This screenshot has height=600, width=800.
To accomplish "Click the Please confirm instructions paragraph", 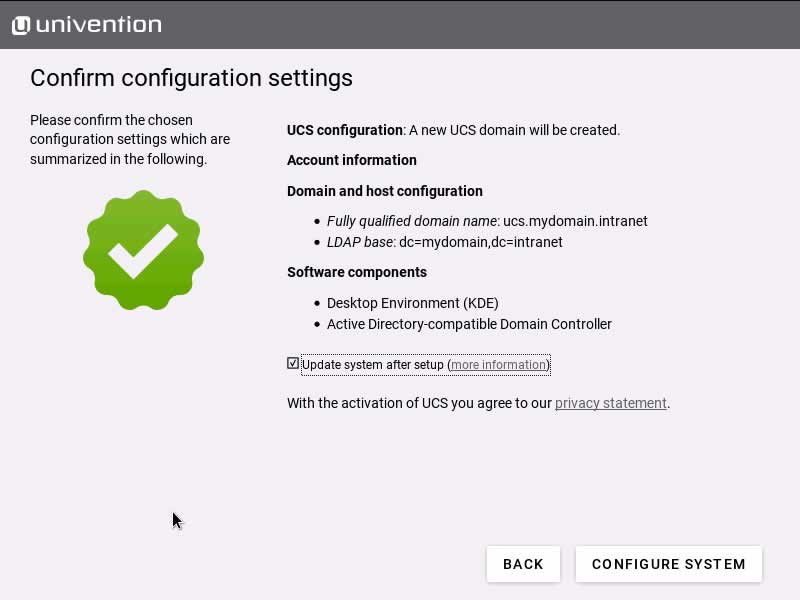I will (x=130, y=139).
